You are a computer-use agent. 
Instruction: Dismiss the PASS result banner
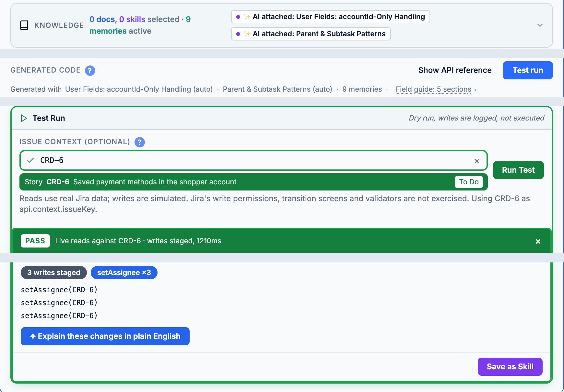click(538, 241)
